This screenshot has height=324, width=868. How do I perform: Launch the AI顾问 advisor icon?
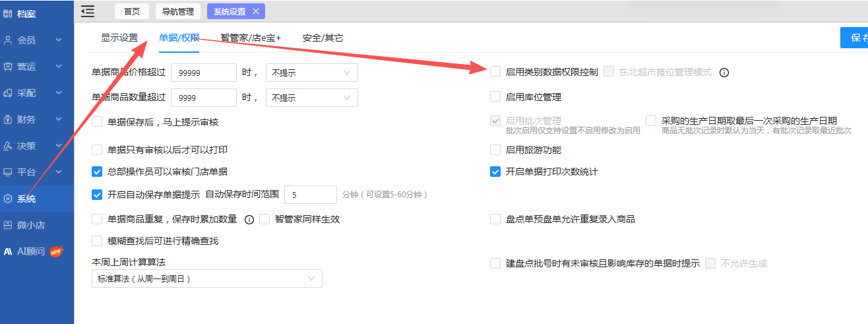tap(8, 251)
